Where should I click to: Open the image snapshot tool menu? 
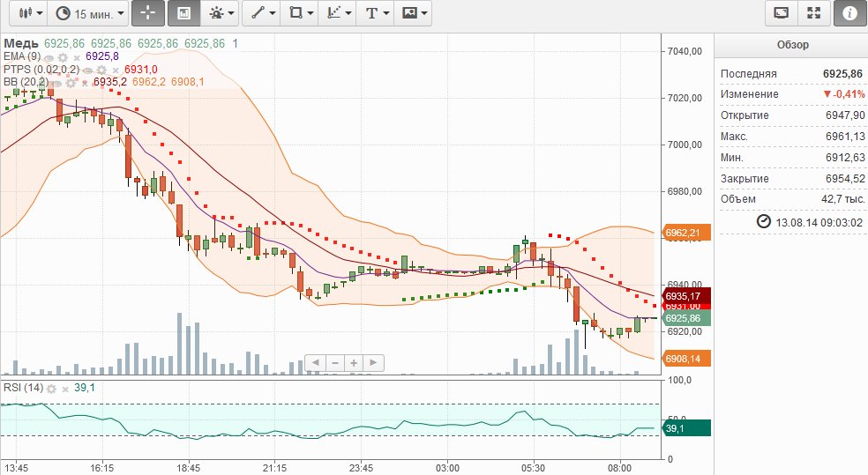414,13
